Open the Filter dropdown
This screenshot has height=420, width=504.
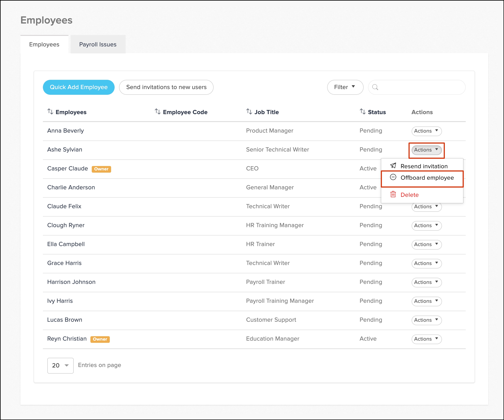345,87
